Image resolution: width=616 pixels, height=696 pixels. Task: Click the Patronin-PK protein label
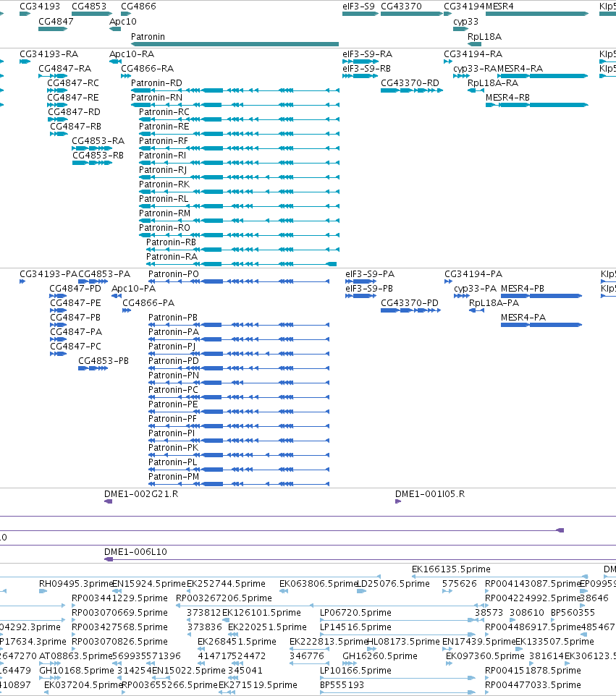click(x=174, y=448)
